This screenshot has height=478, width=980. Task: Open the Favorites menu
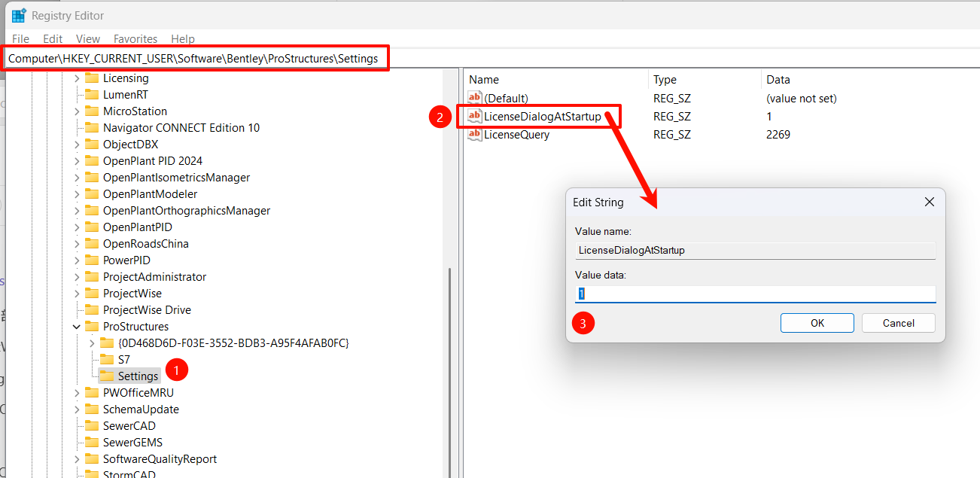[135, 38]
